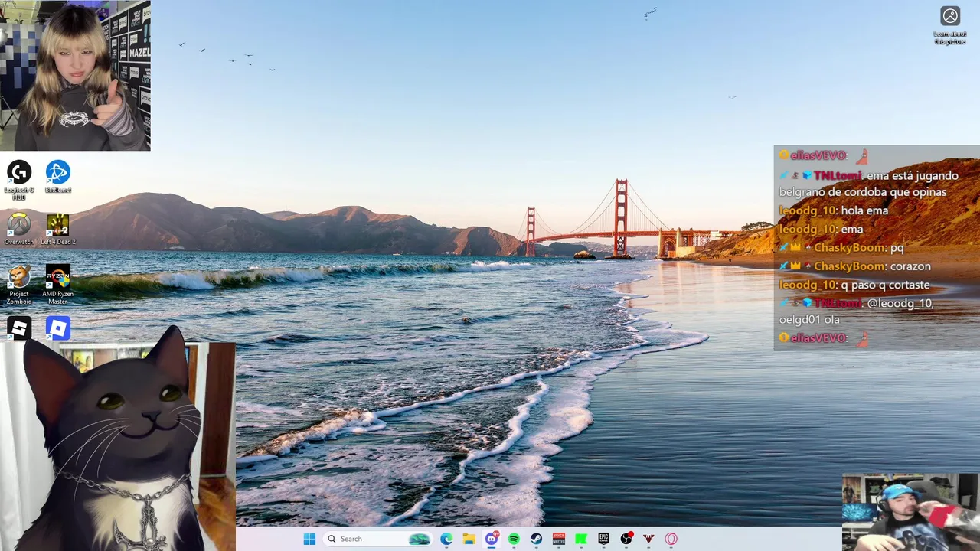
Task: Click the dark red winged taskbar icon
Action: [x=648, y=539]
